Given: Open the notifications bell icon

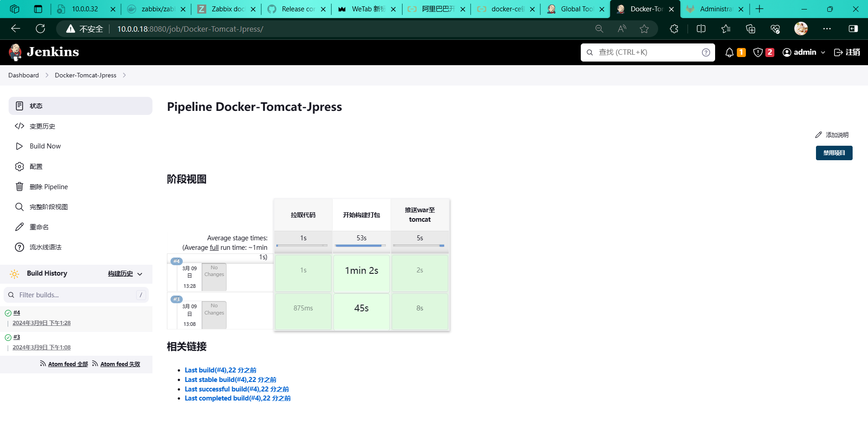Looking at the screenshot, I should [x=729, y=52].
